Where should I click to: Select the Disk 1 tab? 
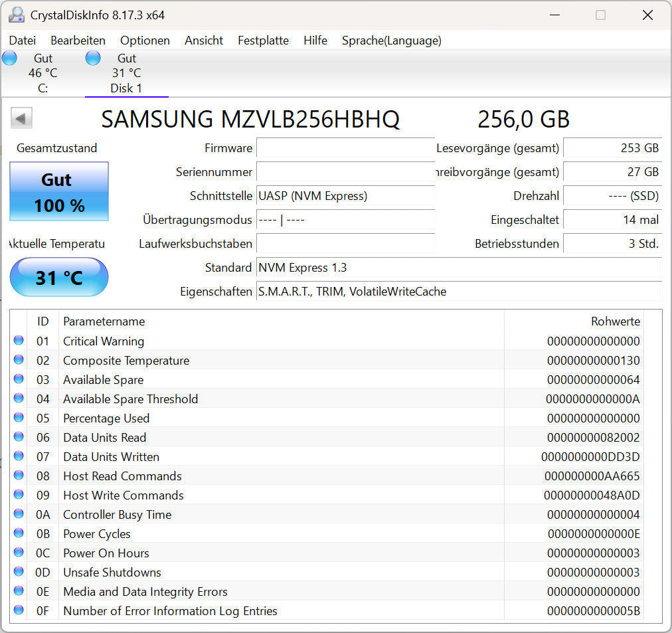[x=126, y=73]
